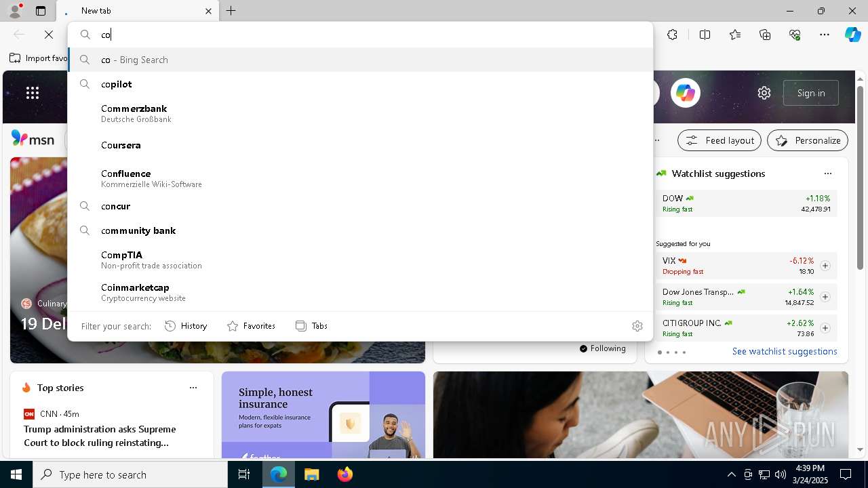Select the community bank suggestion

[x=360, y=230]
